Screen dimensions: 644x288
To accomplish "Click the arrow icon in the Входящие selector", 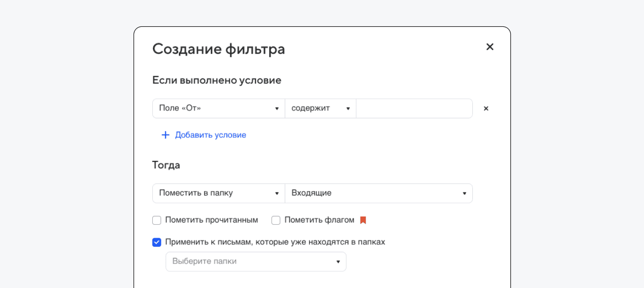I will tap(464, 193).
